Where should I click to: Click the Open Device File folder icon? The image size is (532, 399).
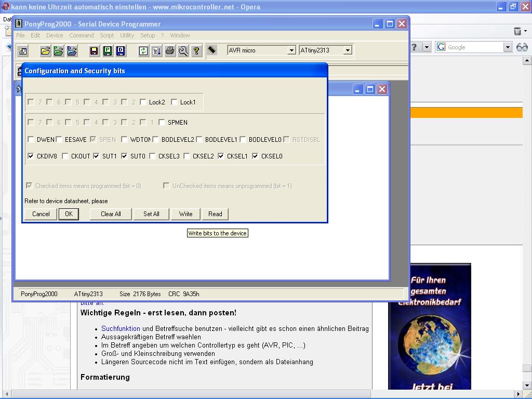(45, 51)
